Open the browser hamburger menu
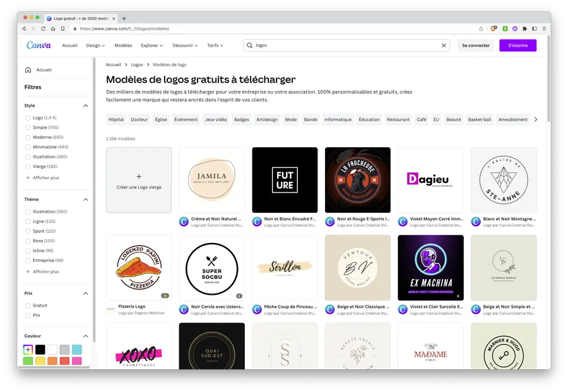The height and width of the screenshot is (392, 568). coord(544,28)
